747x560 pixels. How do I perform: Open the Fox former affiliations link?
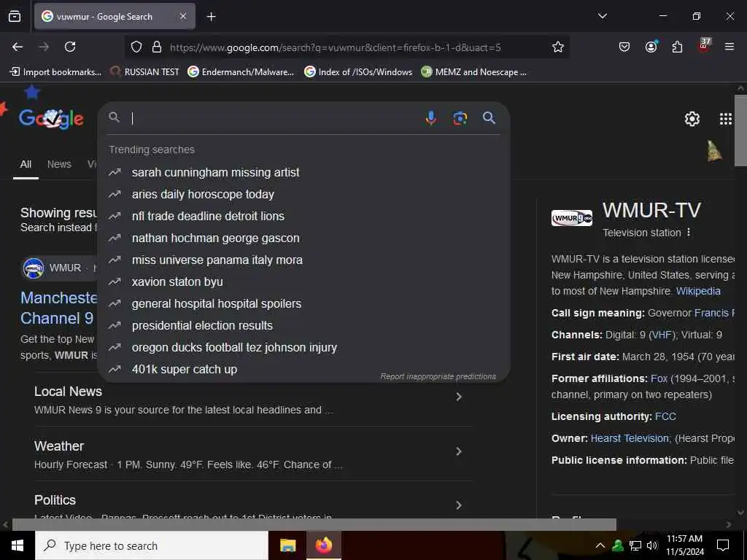[x=659, y=378]
